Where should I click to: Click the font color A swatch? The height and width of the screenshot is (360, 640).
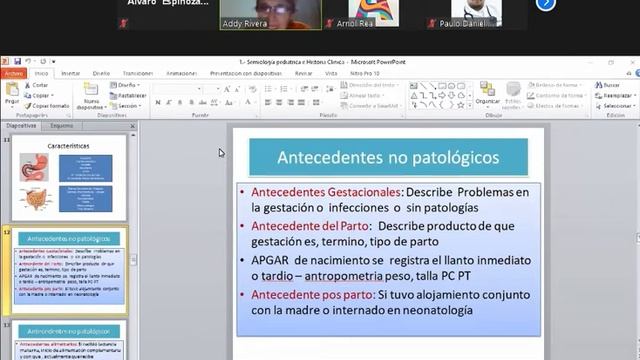coord(248,102)
